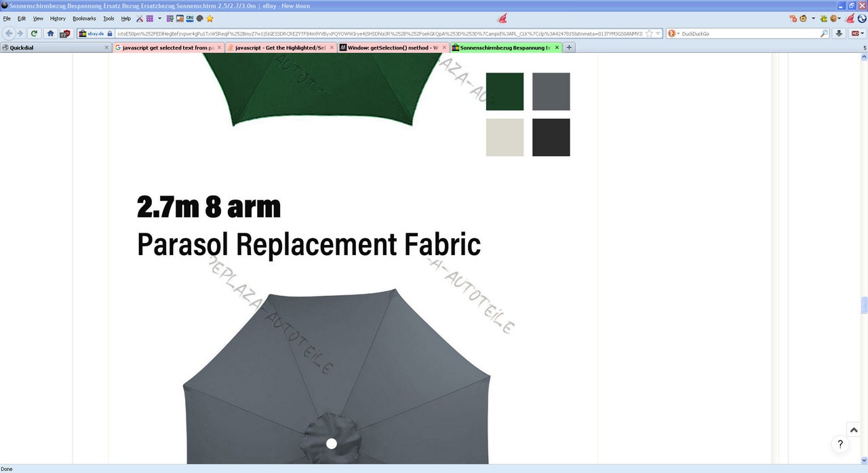The height and width of the screenshot is (473, 868).
Task: Click the green puzzle extension icon
Action: (824, 18)
